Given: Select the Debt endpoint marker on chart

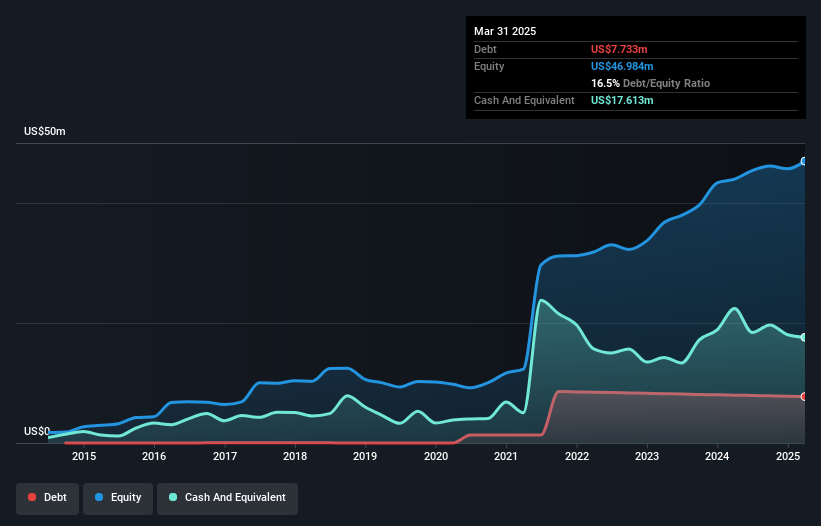Looking at the screenshot, I should (804, 397).
